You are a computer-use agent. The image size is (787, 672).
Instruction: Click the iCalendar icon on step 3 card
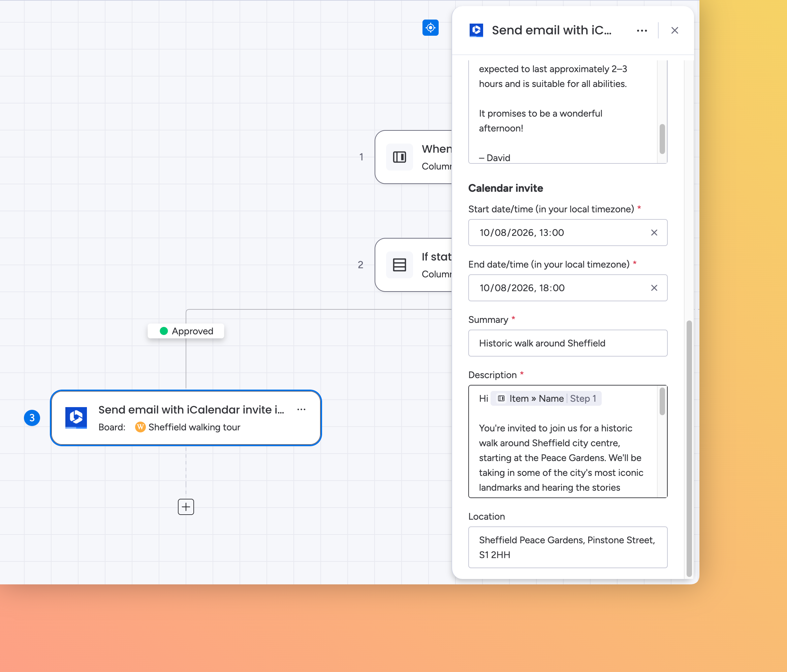[x=76, y=418]
